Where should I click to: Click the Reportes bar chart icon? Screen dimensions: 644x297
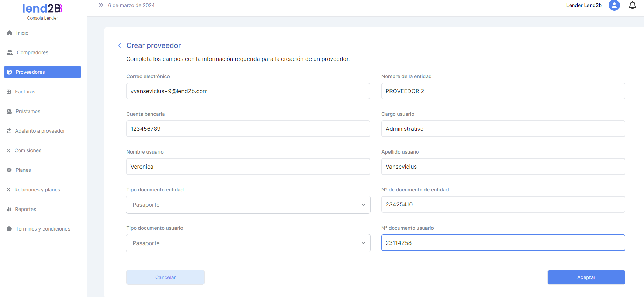pyautogui.click(x=9, y=209)
